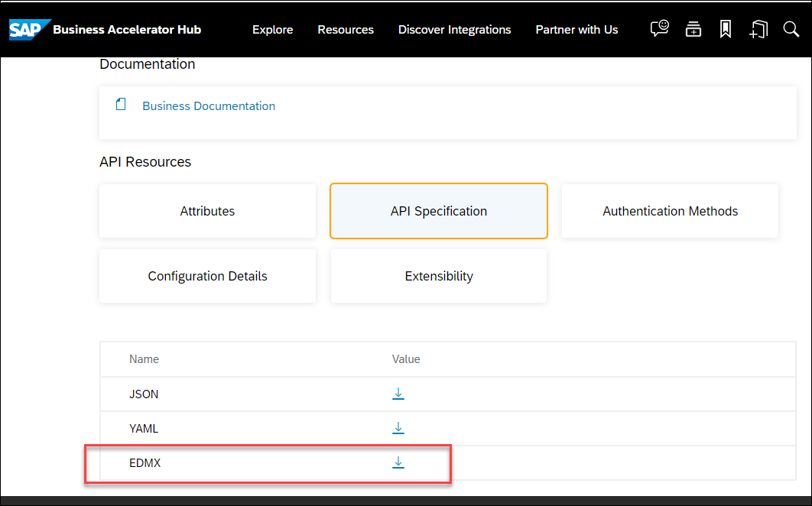Select the Extensibility card

(439, 276)
